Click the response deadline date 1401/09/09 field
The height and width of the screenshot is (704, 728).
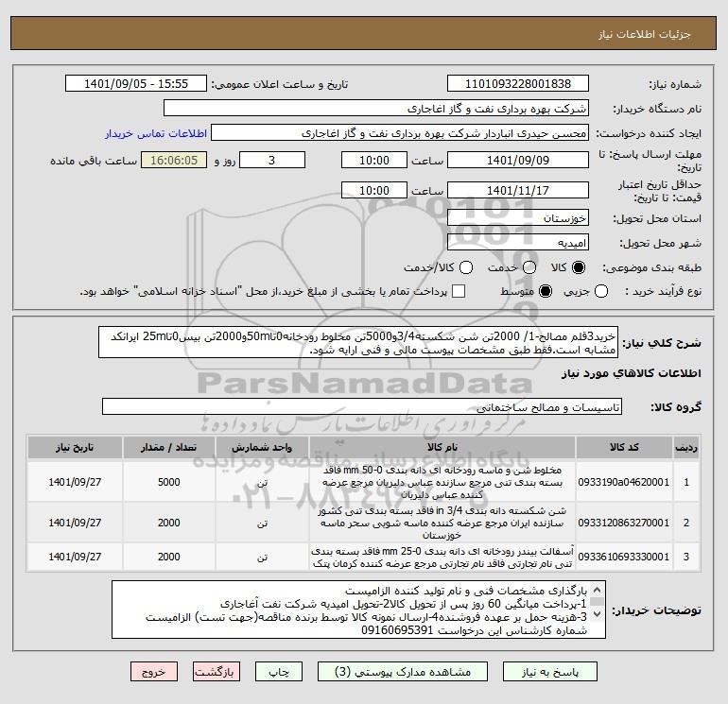518,160
